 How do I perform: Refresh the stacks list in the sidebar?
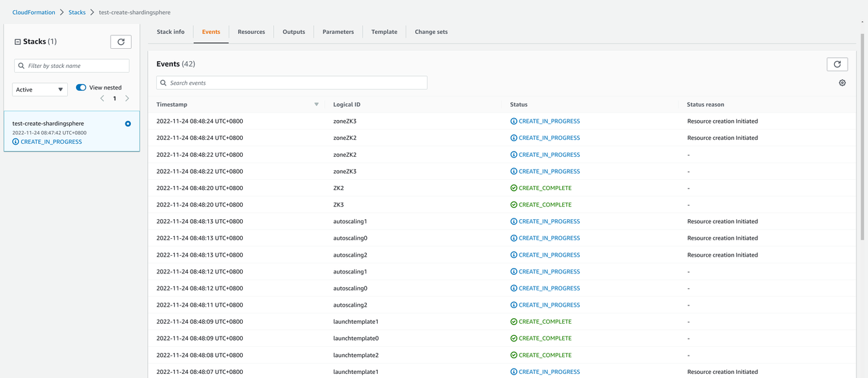121,41
